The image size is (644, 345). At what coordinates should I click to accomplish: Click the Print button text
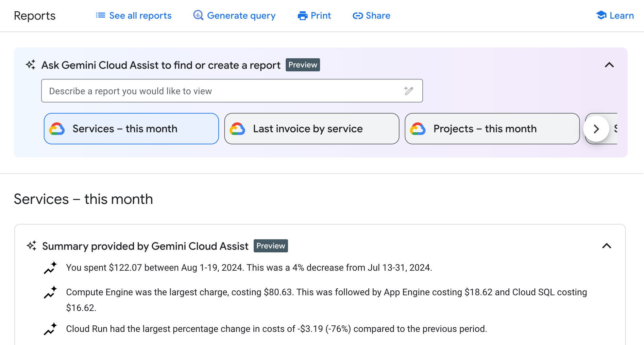pos(321,15)
